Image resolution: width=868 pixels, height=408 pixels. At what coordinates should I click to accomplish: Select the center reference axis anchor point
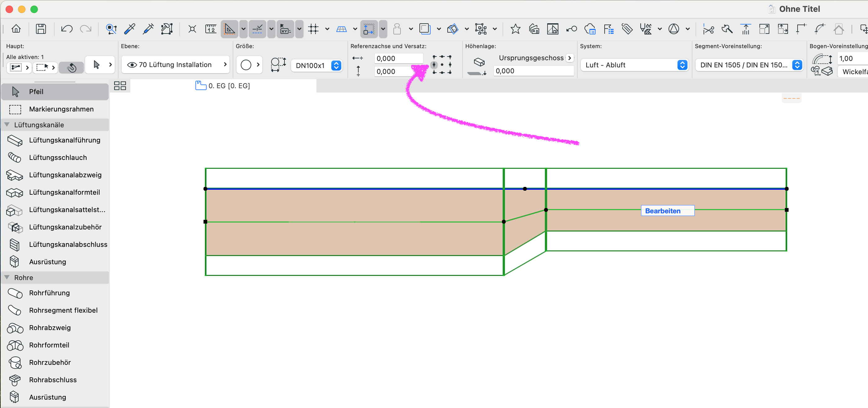point(442,65)
